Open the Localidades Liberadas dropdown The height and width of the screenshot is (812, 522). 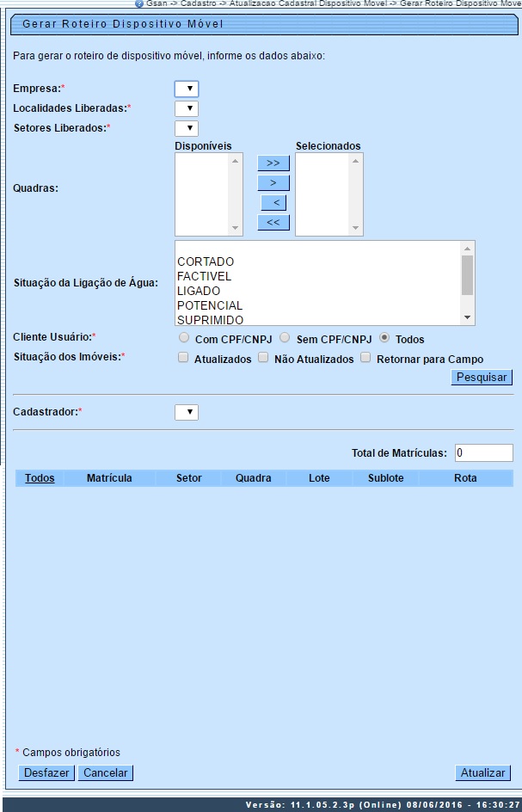click(187, 108)
